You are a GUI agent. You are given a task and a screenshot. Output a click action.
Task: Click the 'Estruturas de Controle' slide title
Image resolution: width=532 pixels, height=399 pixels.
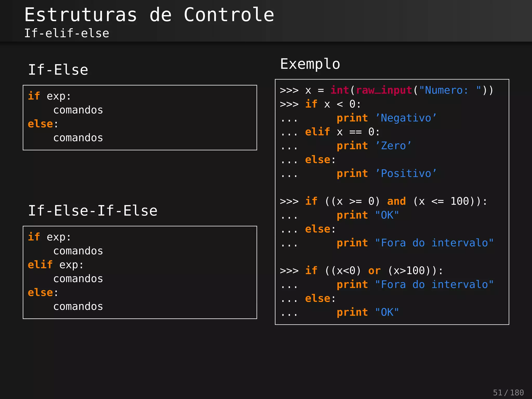(149, 15)
